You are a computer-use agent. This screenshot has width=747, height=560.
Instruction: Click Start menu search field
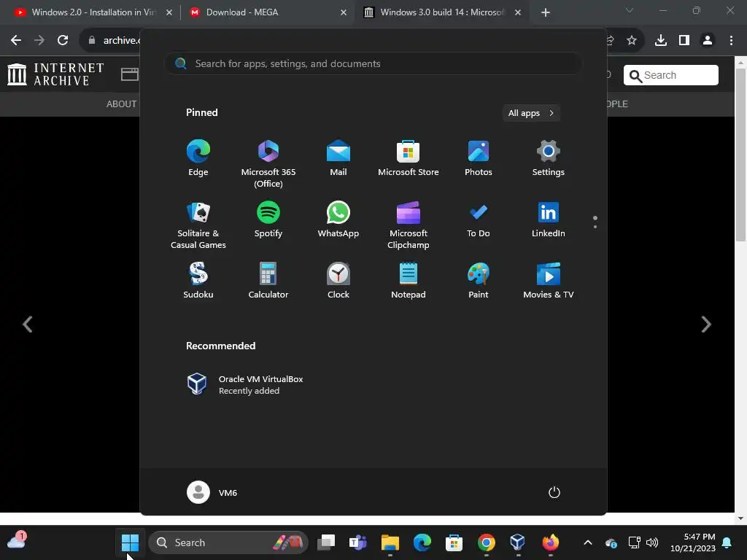(373, 63)
